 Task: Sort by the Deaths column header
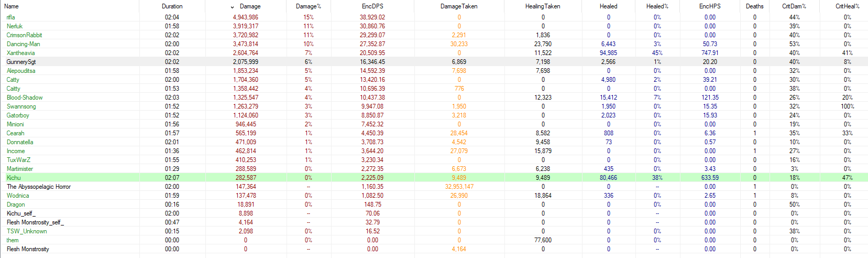754,6
